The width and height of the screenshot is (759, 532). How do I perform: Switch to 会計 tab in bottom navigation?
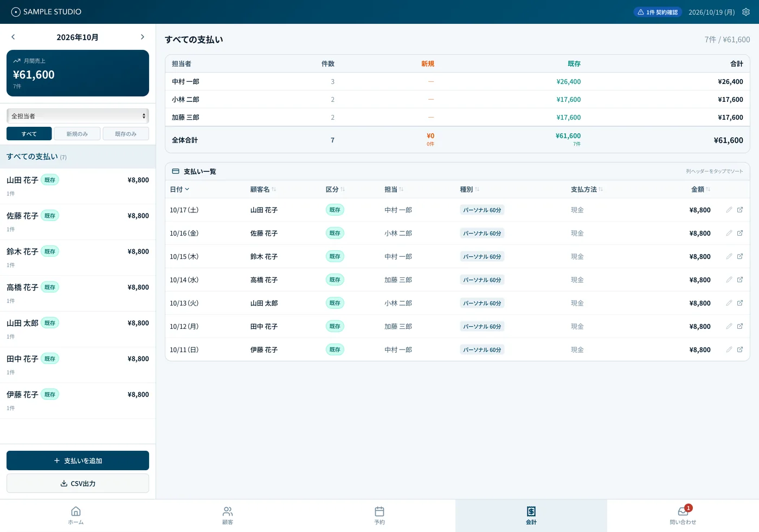pyautogui.click(x=531, y=515)
